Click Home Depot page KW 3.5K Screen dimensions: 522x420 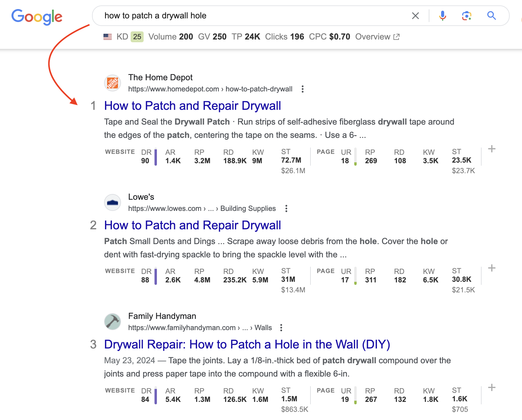click(431, 161)
